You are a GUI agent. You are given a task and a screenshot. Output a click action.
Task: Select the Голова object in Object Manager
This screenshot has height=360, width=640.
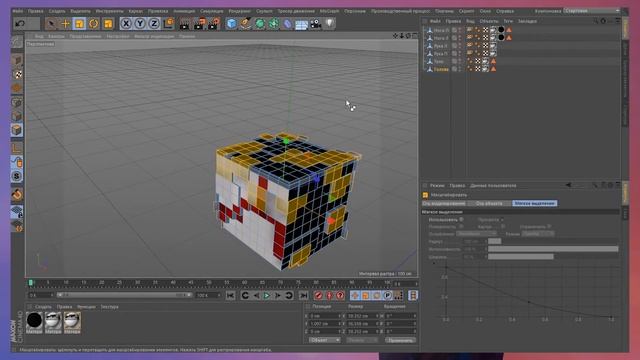[x=441, y=69]
